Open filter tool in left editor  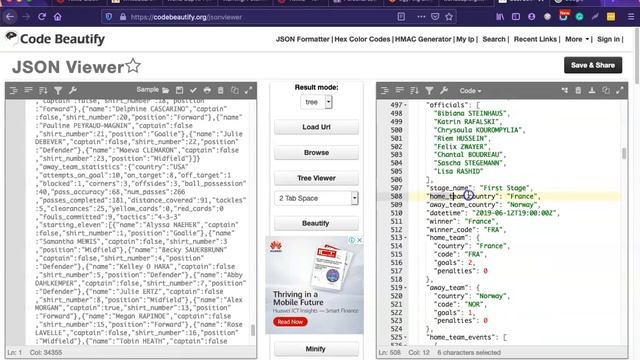click(58, 90)
